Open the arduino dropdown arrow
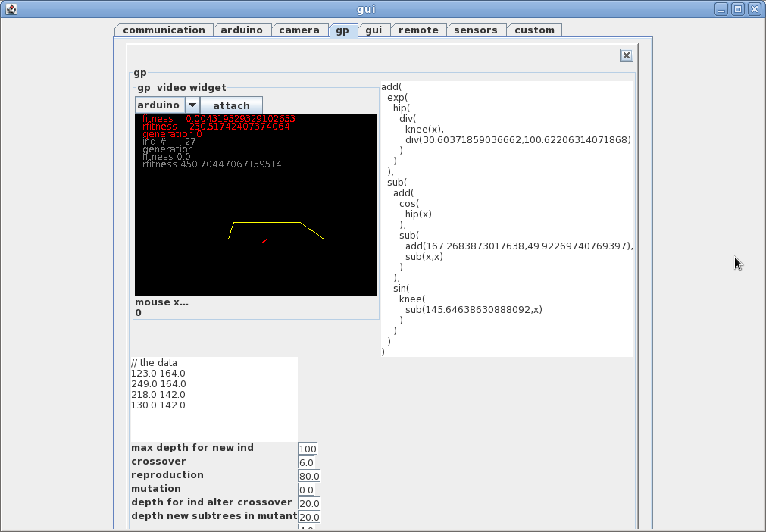This screenshot has width=766, height=532. click(192, 105)
